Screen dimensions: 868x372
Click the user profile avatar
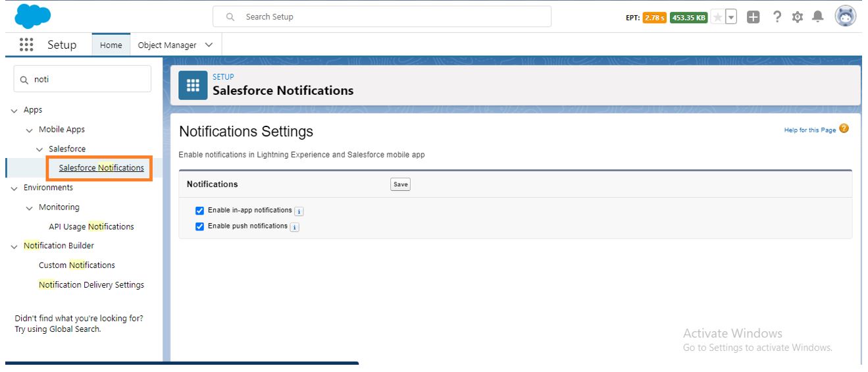pos(845,17)
